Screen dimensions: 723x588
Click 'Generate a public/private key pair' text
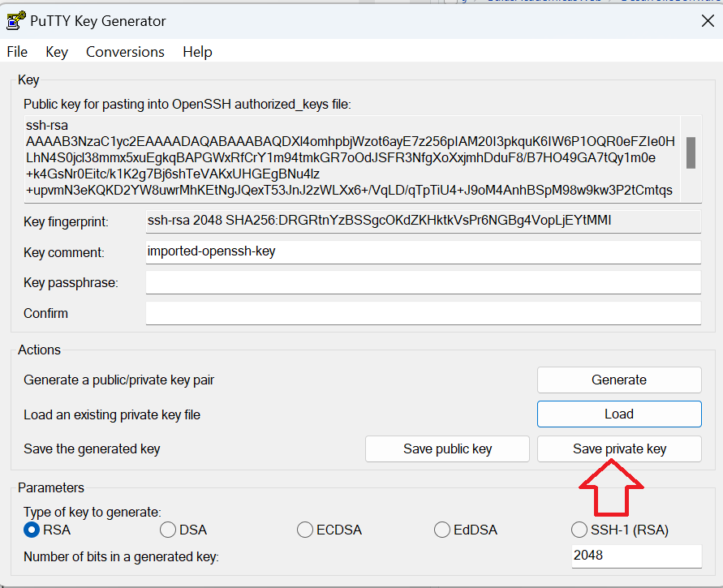coord(119,380)
